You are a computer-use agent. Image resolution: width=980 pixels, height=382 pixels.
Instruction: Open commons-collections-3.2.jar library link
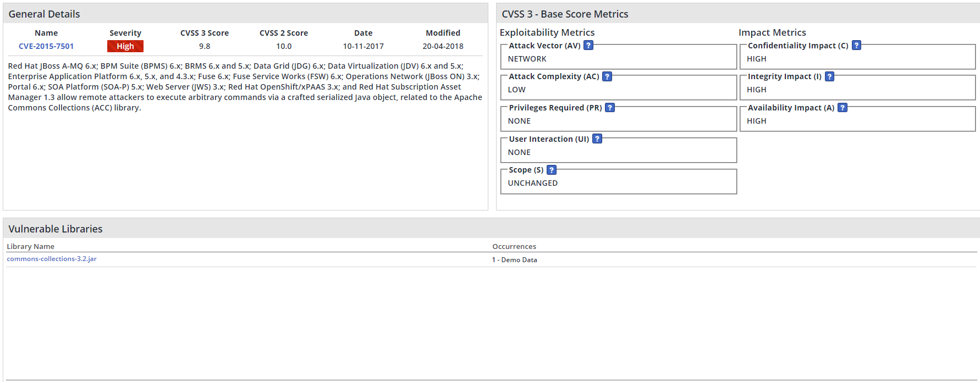coord(52,259)
